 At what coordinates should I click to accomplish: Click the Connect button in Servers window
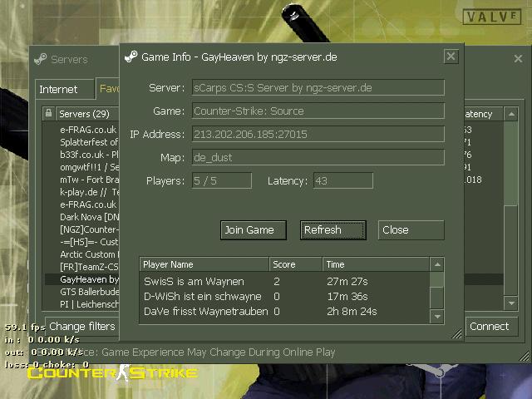491,327
